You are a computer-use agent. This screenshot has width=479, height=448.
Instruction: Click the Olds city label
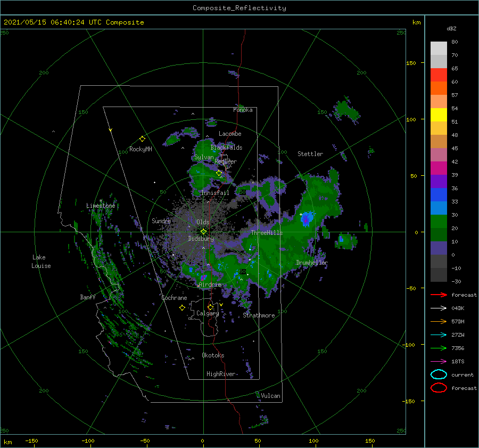(x=203, y=222)
